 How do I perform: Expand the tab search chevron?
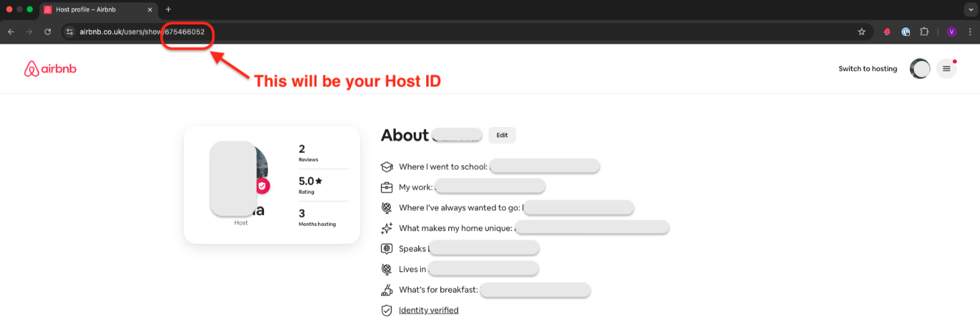click(x=970, y=10)
